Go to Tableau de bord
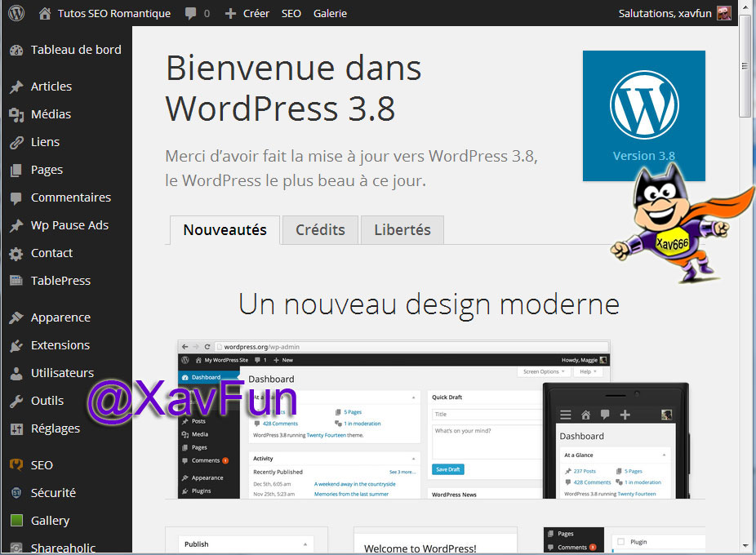 tap(76, 50)
